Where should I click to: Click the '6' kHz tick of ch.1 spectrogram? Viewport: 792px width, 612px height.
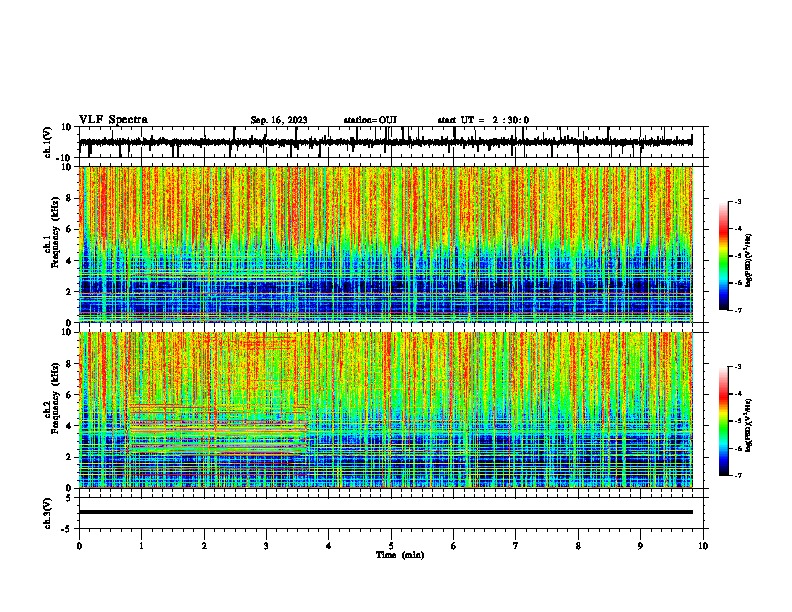click(69, 230)
